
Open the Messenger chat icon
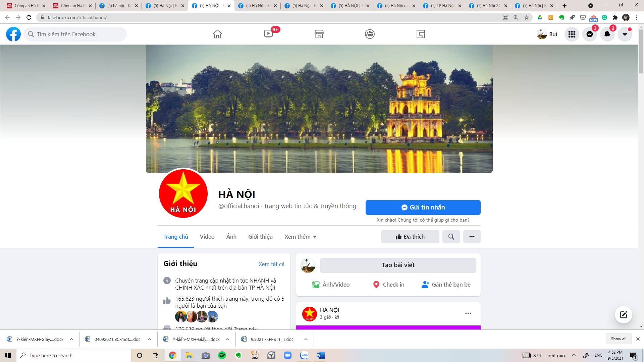590,34
